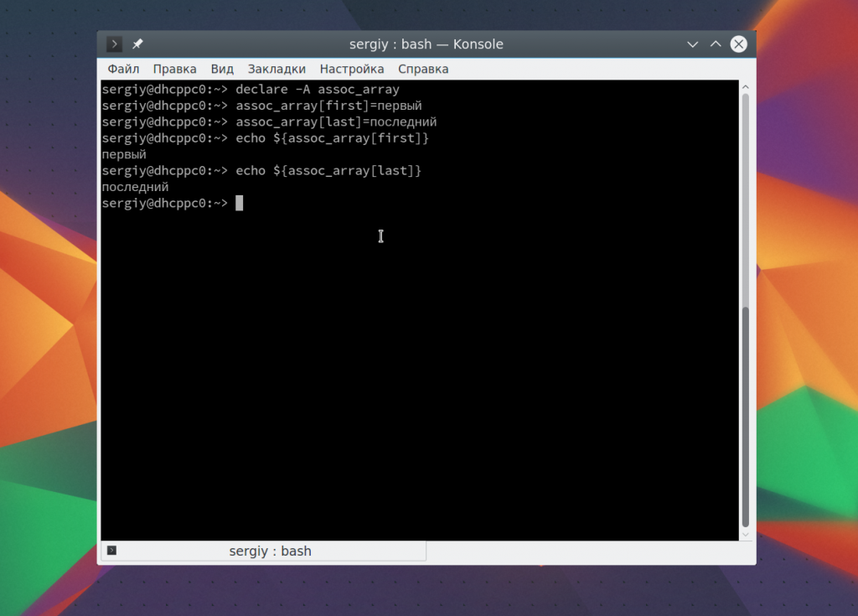The image size is (858, 616).
Task: Minimize the Konsole window with the down chevron
Action: point(692,44)
